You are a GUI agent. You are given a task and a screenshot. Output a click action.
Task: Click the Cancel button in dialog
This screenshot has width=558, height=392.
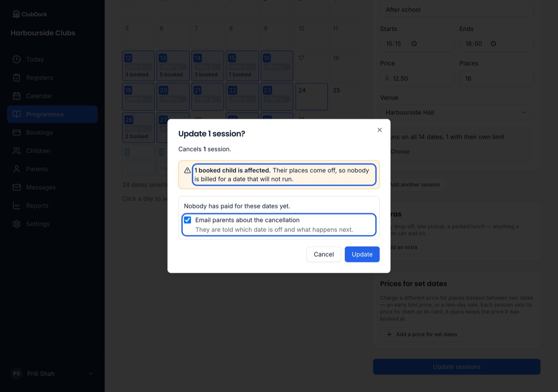324,254
